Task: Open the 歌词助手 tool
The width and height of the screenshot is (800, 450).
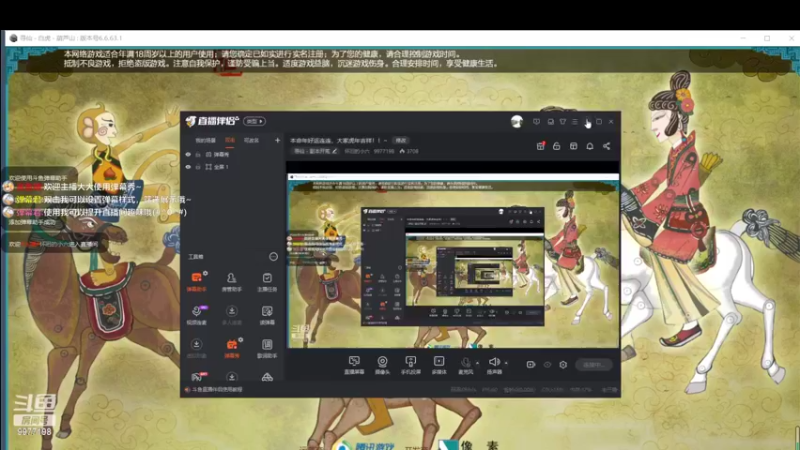Action: [267, 348]
